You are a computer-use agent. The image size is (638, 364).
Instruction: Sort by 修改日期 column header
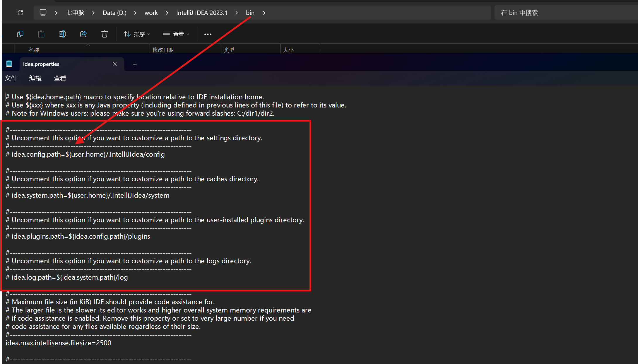click(185, 50)
